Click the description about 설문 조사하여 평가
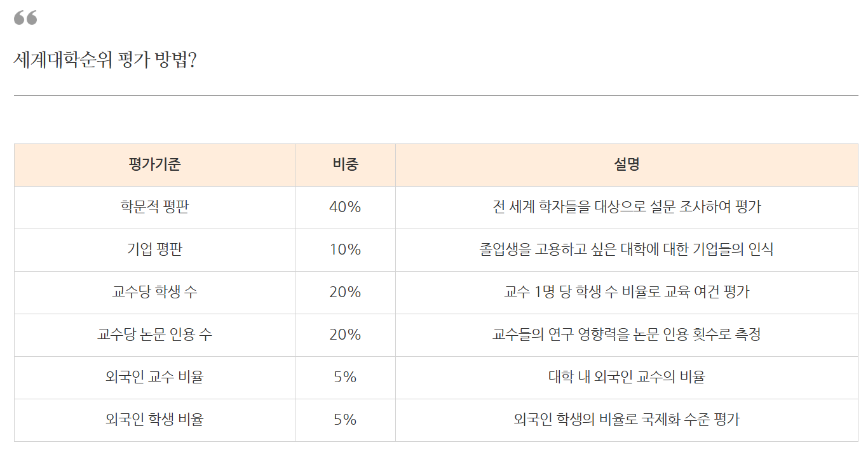Screen dimensions: 868x452 click(x=627, y=208)
